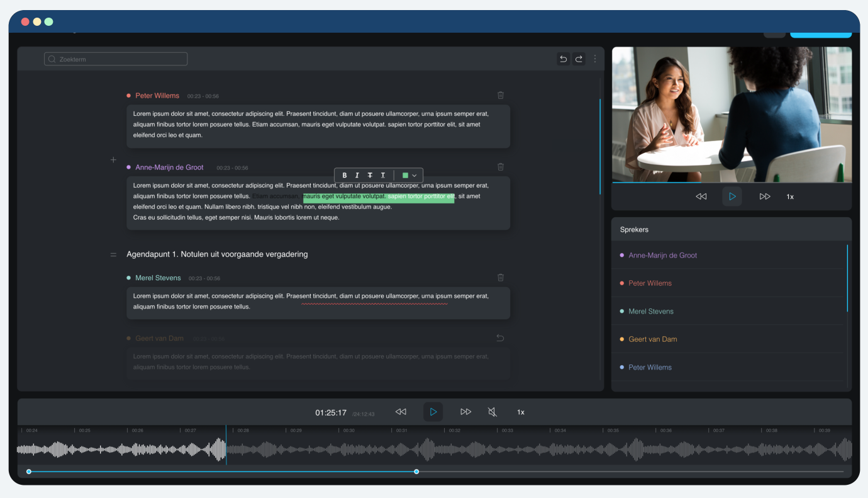This screenshot has height=498, width=868.
Task: Click the video preview thumbnail
Action: pyautogui.click(x=732, y=115)
